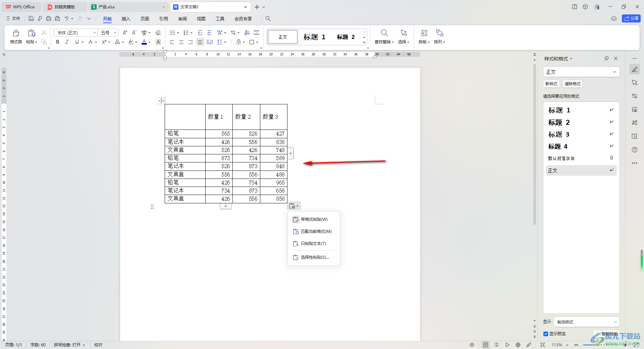The height and width of the screenshot is (349, 644).
Task: Choose 只粘贴文本(T) paste option
Action: 314,244
